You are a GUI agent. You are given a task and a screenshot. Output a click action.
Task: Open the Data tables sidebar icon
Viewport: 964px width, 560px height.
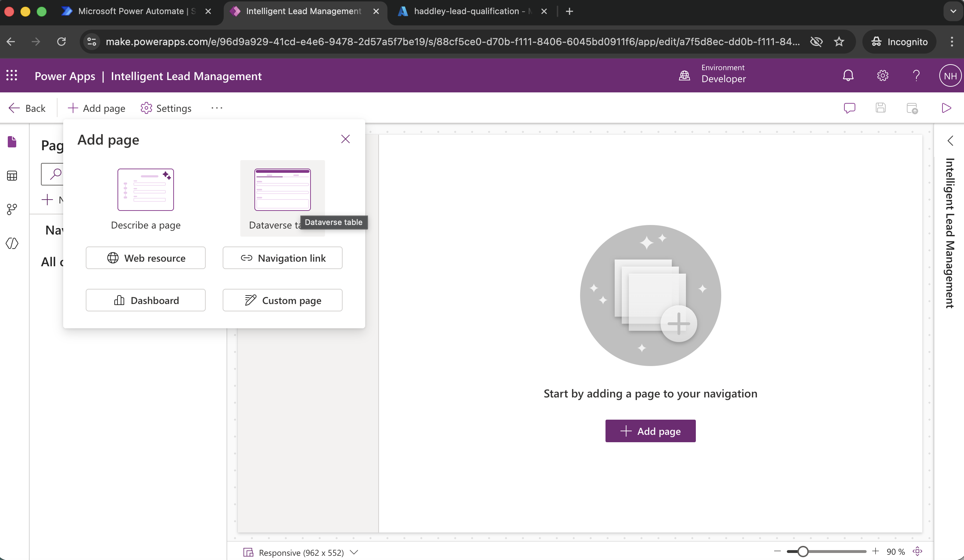12,176
